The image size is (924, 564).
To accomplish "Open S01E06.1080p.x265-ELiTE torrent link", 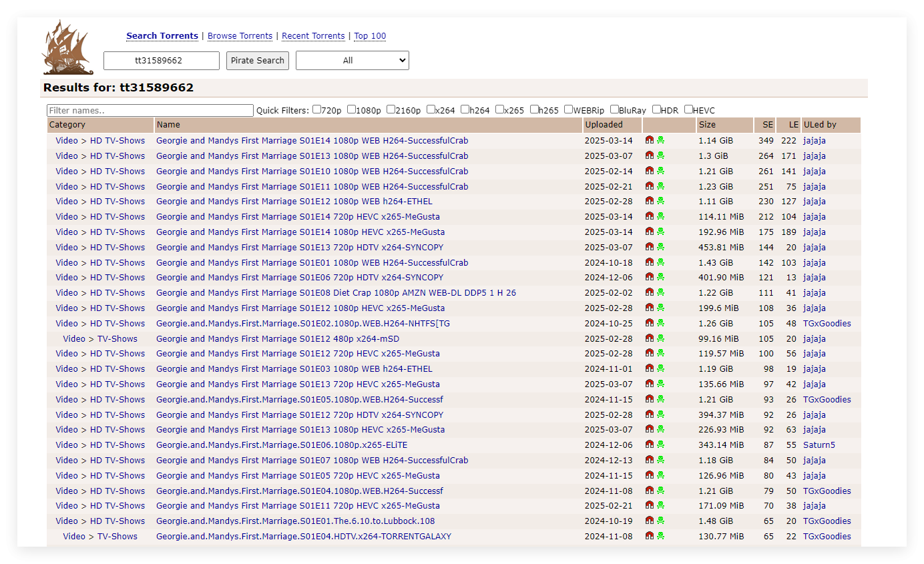I will pyautogui.click(x=282, y=445).
